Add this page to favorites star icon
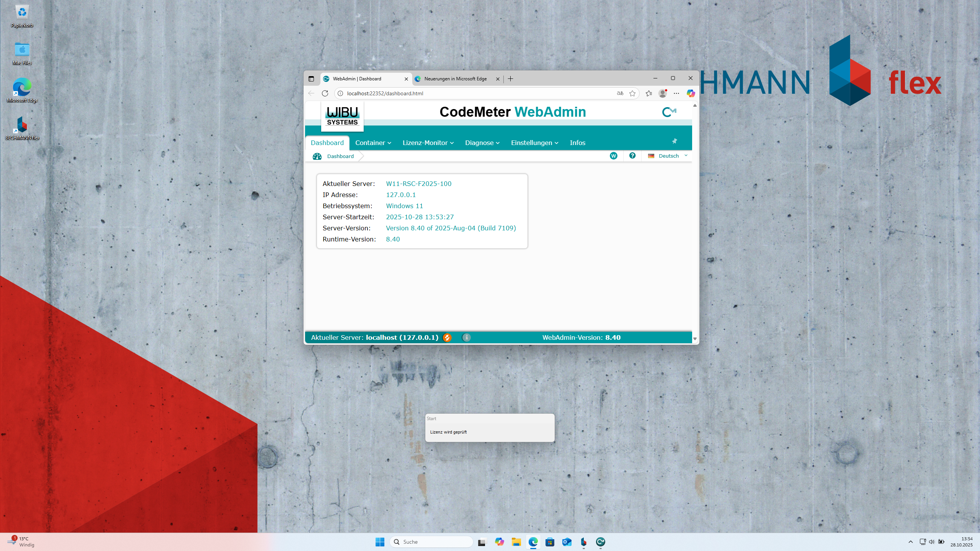The image size is (980, 551). point(632,93)
